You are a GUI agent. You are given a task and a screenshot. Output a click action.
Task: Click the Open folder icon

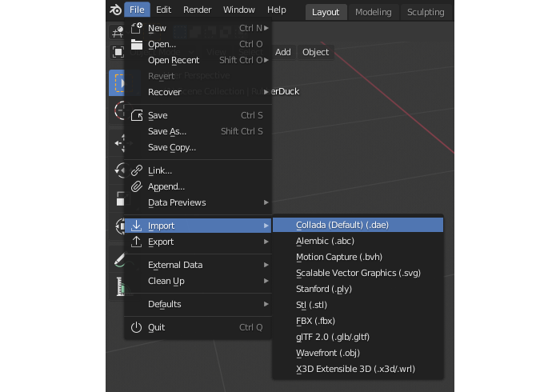pyautogui.click(x=136, y=44)
